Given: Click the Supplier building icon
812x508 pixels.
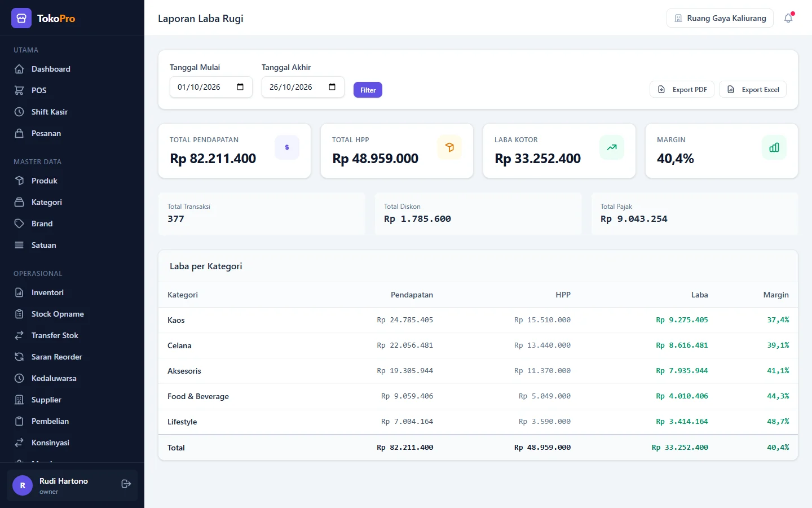Looking at the screenshot, I should (19, 400).
